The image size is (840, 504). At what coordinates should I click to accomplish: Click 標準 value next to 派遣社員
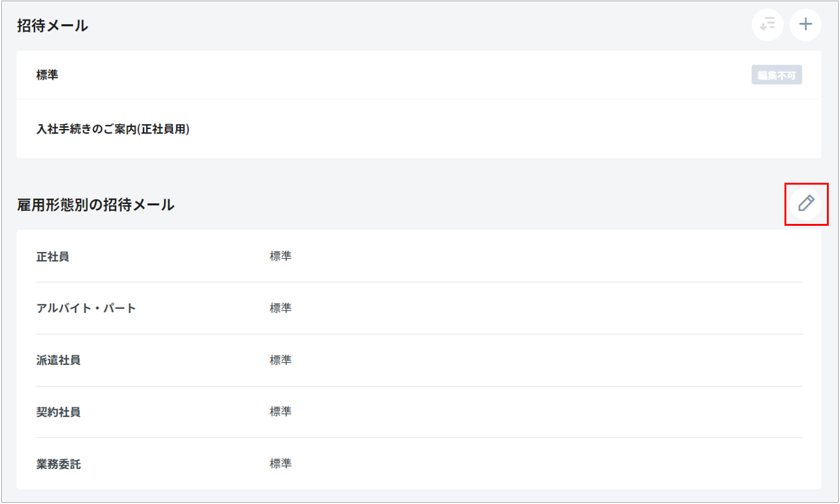tap(280, 360)
